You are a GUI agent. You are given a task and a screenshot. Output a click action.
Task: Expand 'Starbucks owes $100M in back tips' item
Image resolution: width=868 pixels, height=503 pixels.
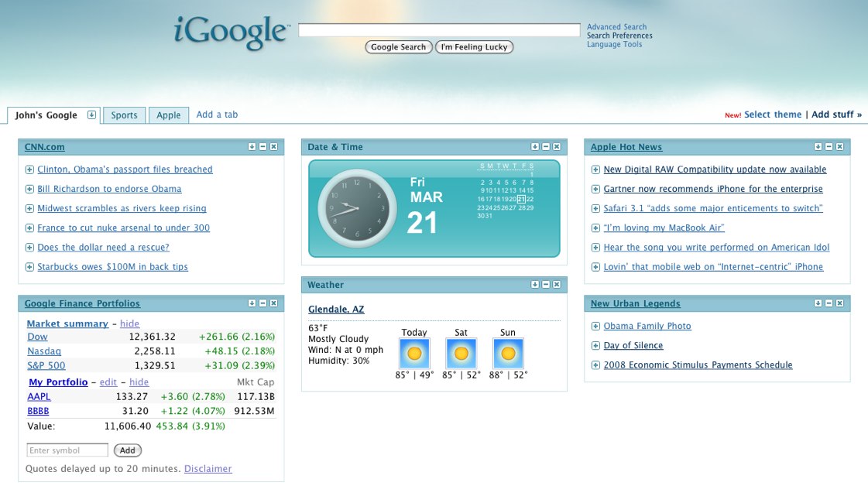coord(29,267)
